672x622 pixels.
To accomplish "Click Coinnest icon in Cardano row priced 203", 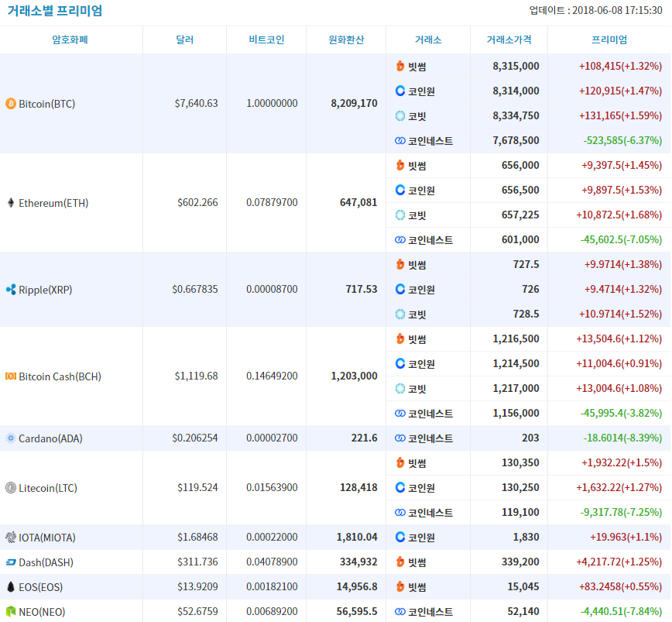I will point(399,438).
